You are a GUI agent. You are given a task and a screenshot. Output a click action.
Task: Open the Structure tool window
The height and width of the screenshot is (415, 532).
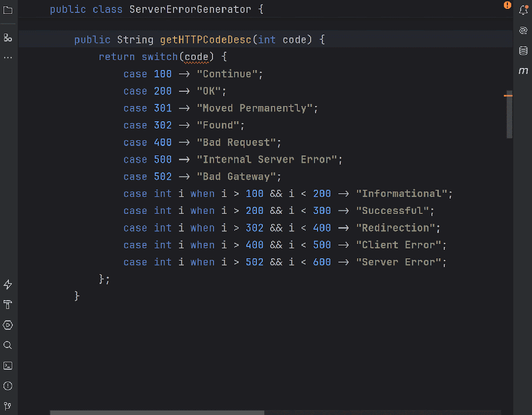click(7, 37)
